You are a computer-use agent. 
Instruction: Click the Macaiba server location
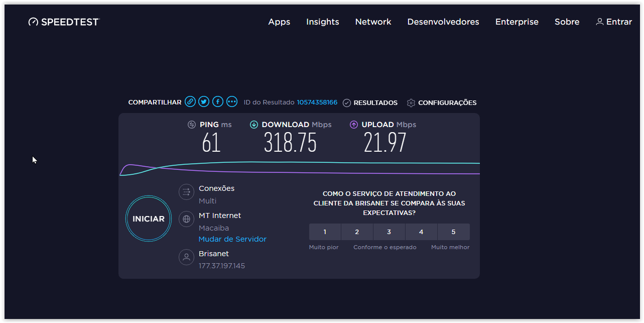coord(214,228)
